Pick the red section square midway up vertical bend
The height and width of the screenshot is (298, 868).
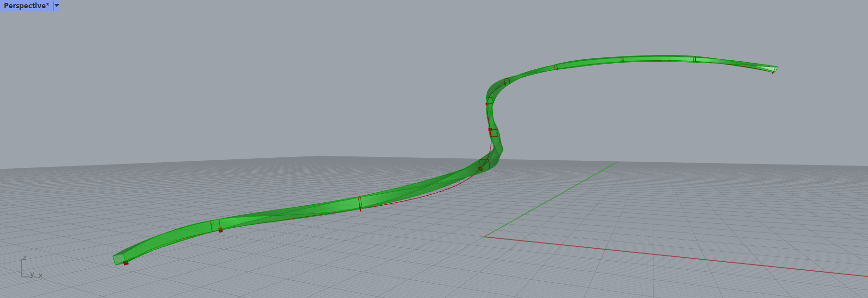494,132
